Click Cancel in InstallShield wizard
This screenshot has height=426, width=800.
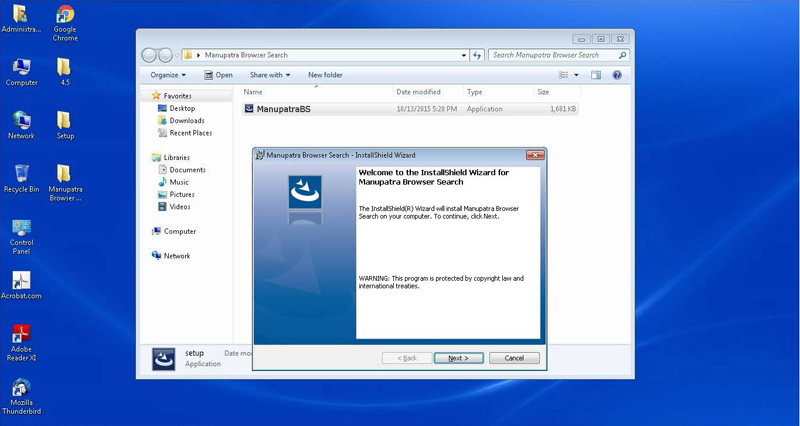pyautogui.click(x=514, y=358)
